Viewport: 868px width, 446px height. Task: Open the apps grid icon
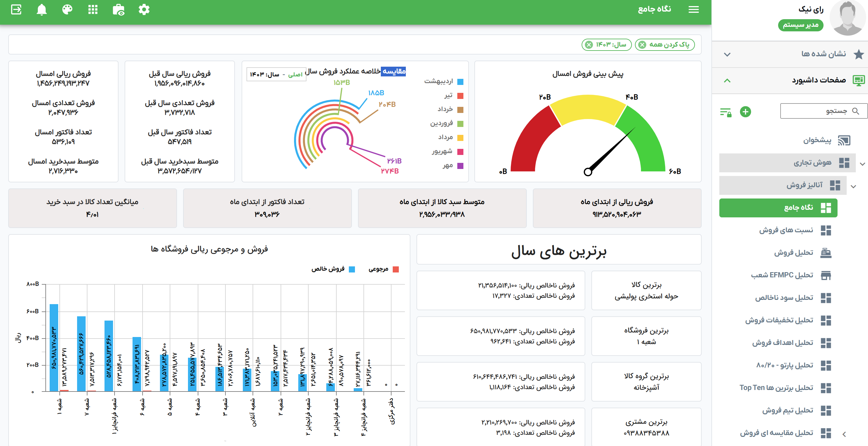pyautogui.click(x=93, y=10)
